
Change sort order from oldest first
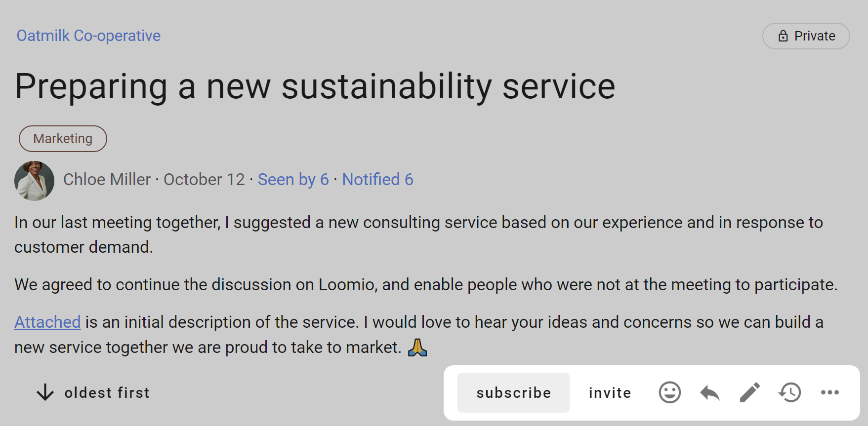point(107,392)
